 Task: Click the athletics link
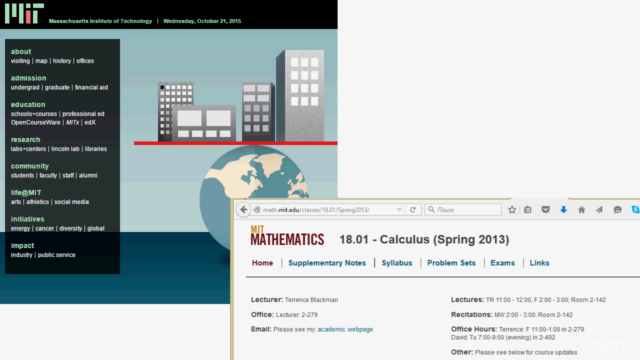pyautogui.click(x=38, y=202)
